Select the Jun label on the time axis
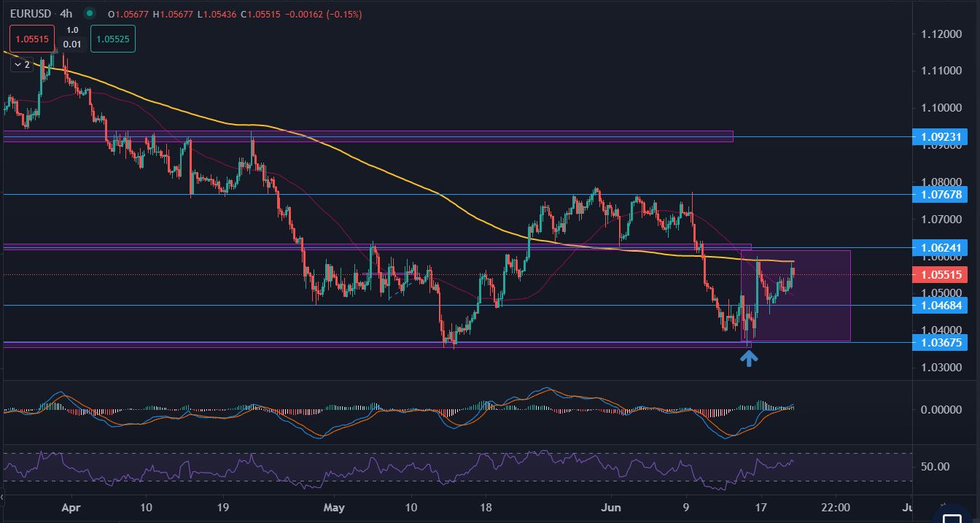 coord(611,507)
